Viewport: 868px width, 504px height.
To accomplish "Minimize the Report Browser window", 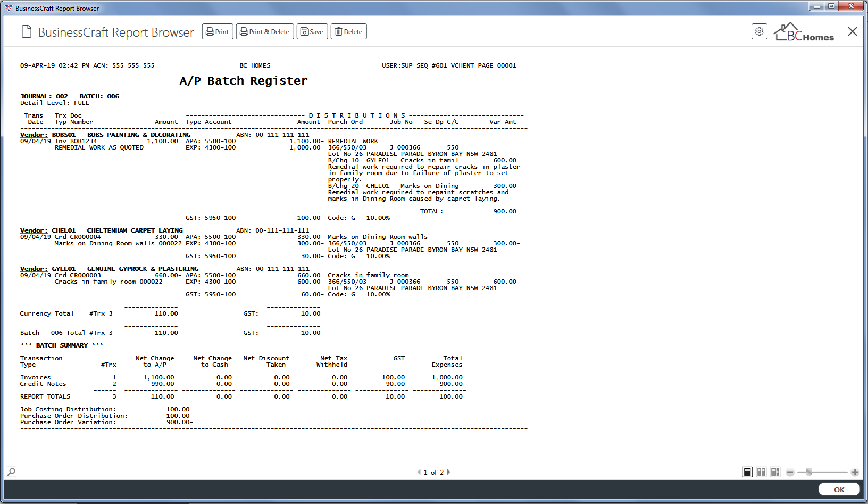I will (x=816, y=6).
